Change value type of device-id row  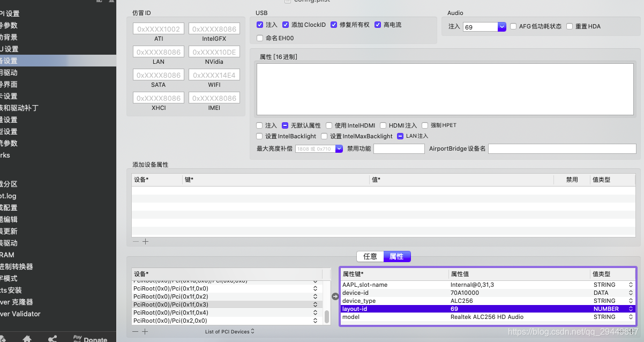coord(631,293)
